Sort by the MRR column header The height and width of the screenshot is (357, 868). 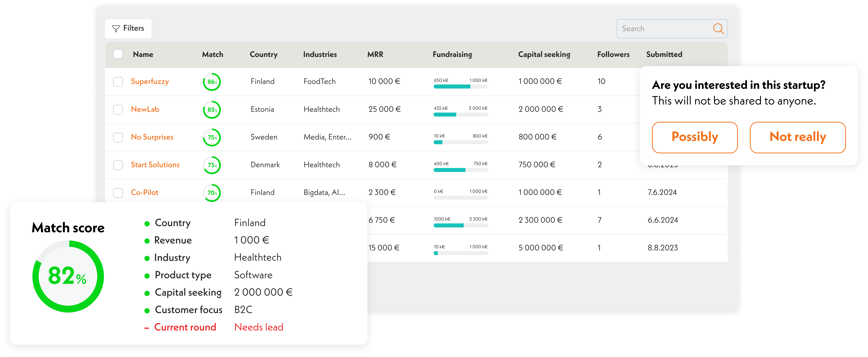pos(375,54)
